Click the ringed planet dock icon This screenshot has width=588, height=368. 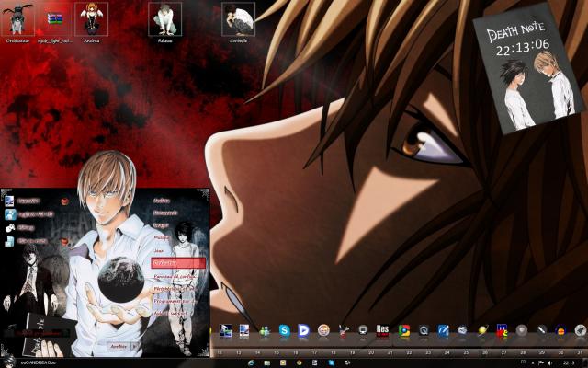482,330
